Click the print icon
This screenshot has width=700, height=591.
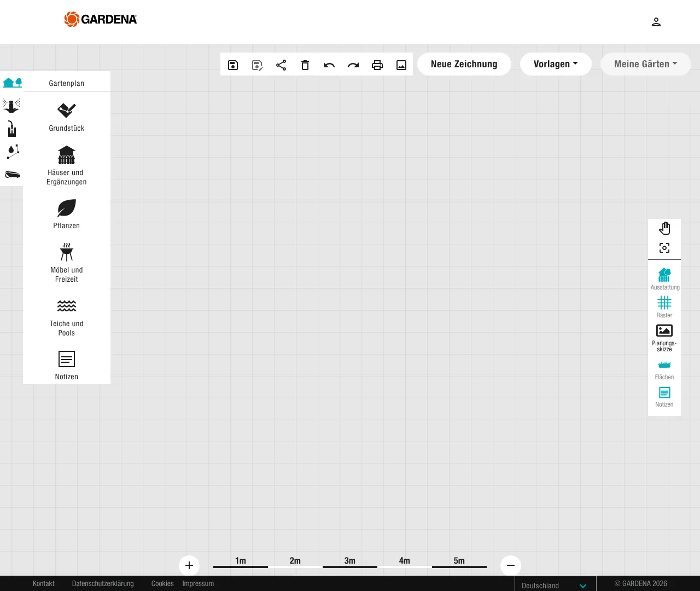377,65
